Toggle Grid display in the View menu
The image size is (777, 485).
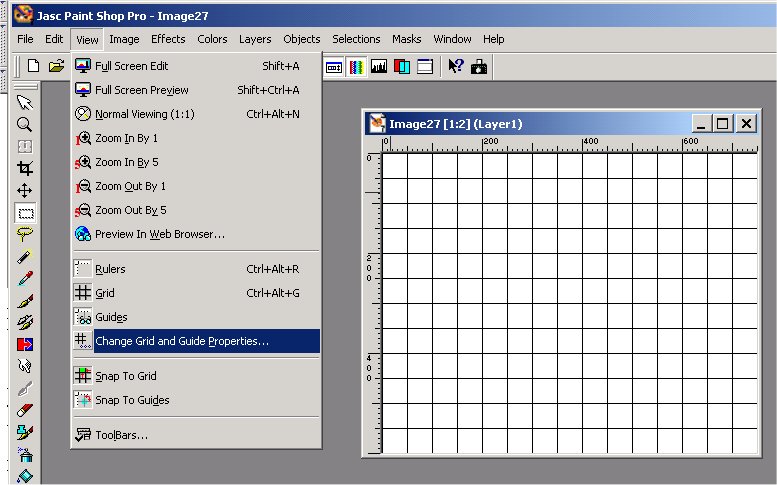tap(105, 293)
